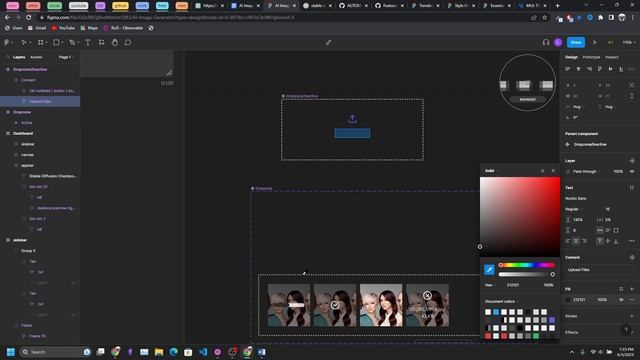Select the Hand tool

point(115,42)
